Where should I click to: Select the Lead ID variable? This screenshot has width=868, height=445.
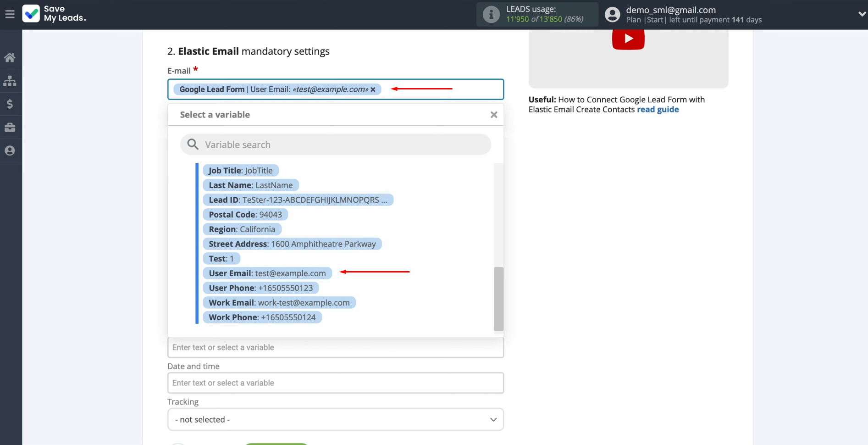298,200
